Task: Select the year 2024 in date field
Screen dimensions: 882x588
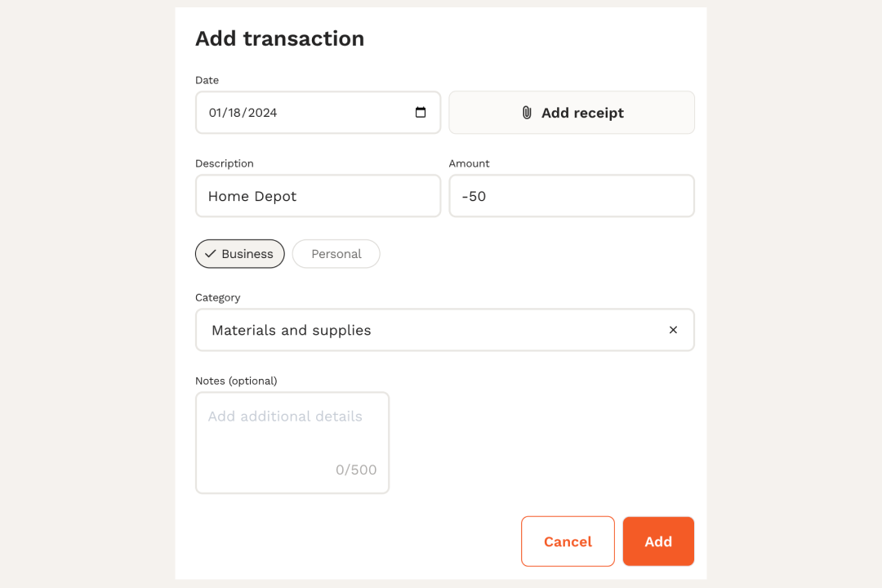Action: tap(263, 113)
